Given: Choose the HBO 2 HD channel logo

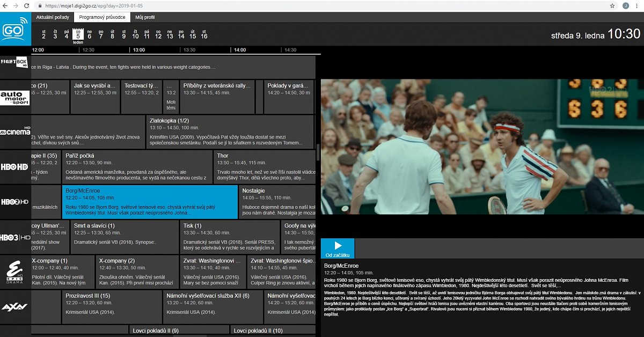Looking at the screenshot, I should pyautogui.click(x=15, y=202).
